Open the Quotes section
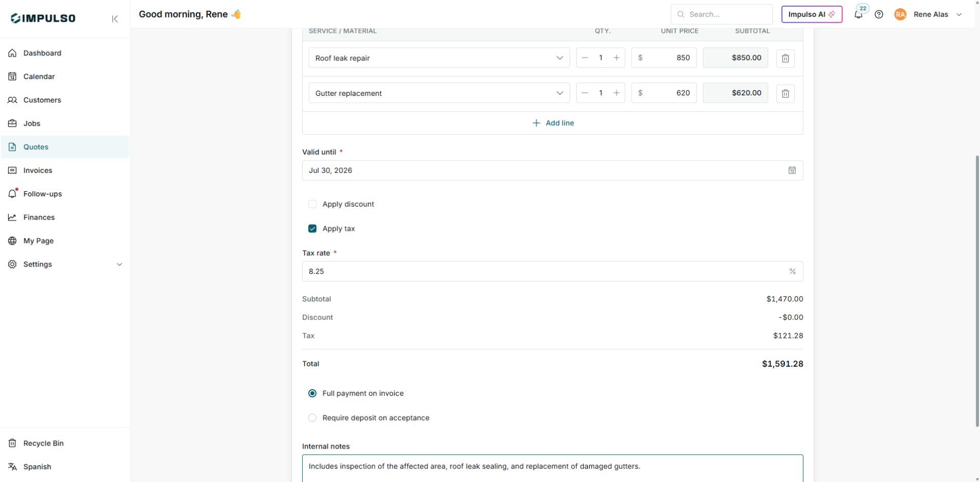 [65, 147]
